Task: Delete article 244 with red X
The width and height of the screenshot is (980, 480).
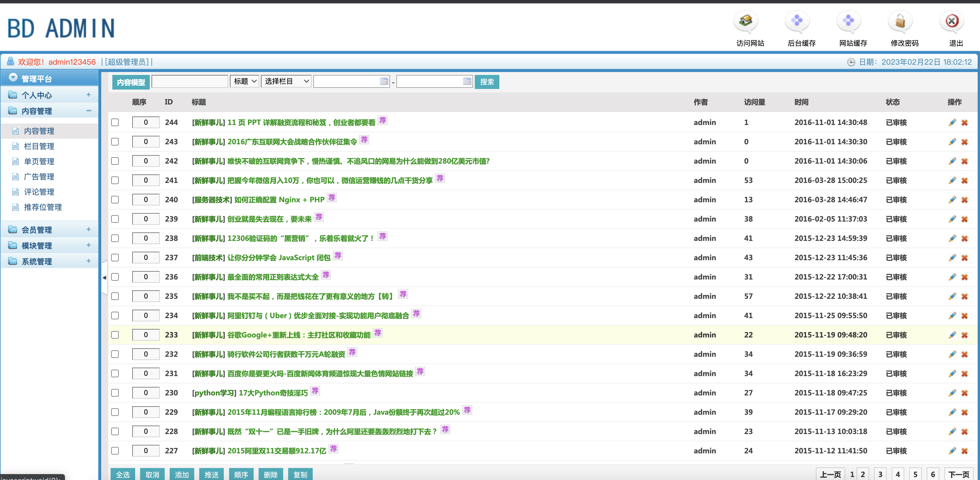Action: coord(964,123)
